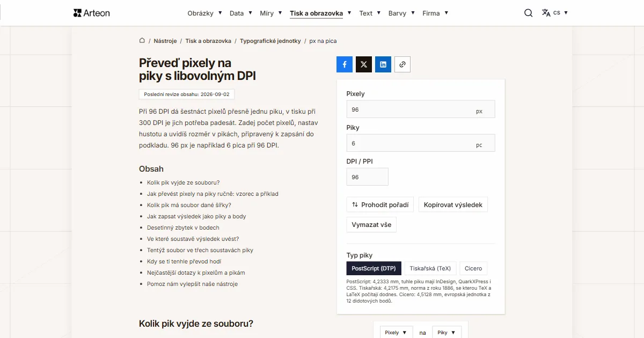The height and width of the screenshot is (338, 644).
Task: Jump to 'Jak převést pixely na piky ručně'
Action: [213, 194]
